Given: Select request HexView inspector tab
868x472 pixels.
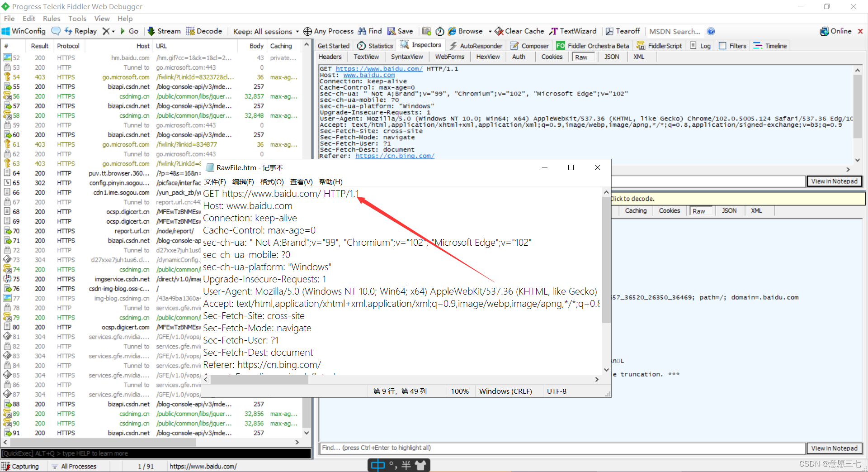Looking at the screenshot, I should tap(488, 57).
